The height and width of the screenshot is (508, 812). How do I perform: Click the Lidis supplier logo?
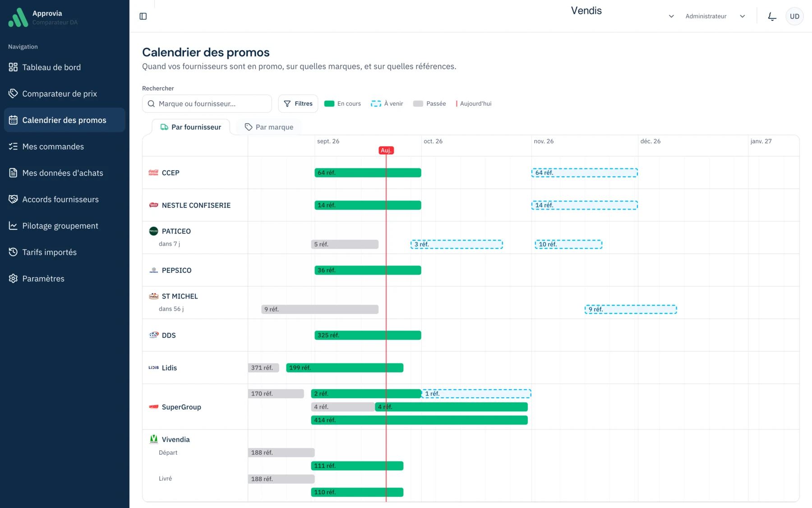(153, 368)
